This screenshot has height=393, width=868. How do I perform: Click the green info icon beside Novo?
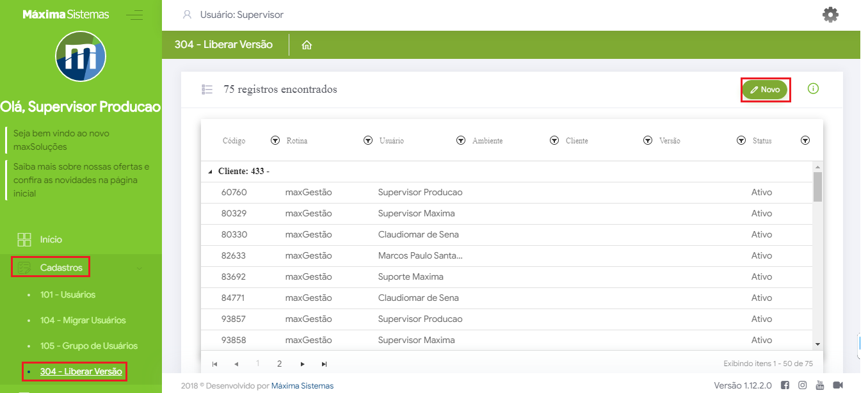coord(813,89)
